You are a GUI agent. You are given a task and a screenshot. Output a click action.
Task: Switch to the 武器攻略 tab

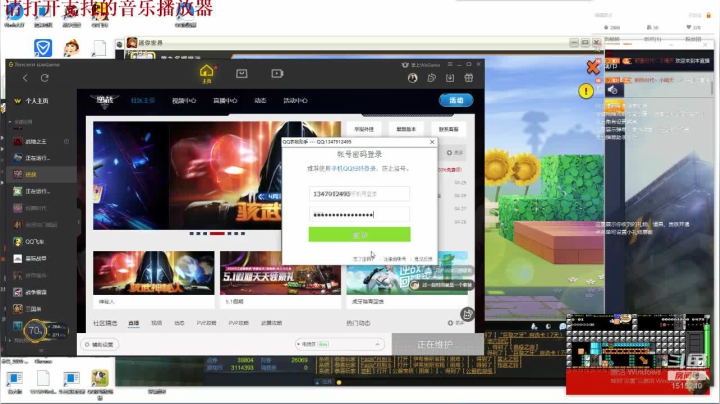point(271,323)
